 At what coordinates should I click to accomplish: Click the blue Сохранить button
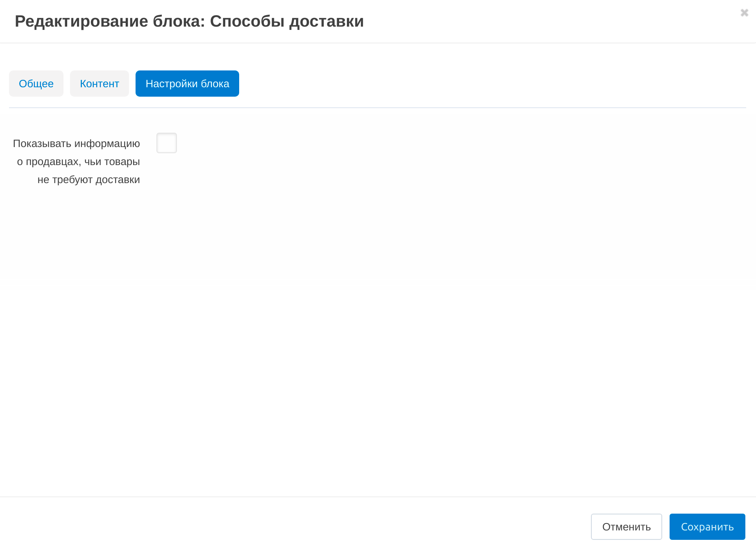pos(707,527)
